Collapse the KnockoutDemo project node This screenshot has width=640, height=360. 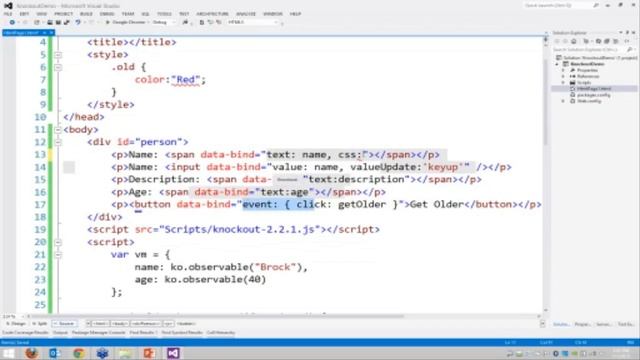pyautogui.click(x=558, y=64)
